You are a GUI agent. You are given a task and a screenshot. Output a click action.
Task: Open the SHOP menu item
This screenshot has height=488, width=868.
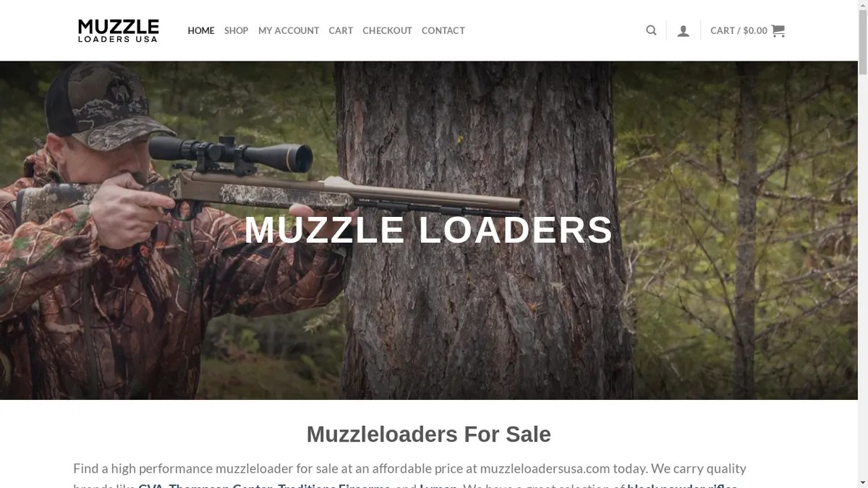point(236,30)
